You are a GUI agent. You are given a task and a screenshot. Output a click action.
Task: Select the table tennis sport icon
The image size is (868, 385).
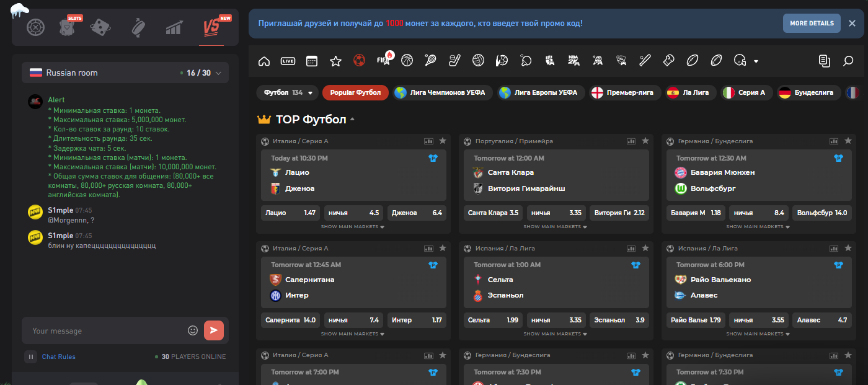(526, 60)
